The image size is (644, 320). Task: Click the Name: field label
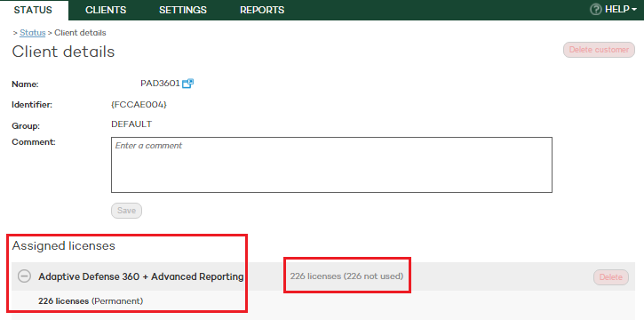[25, 84]
